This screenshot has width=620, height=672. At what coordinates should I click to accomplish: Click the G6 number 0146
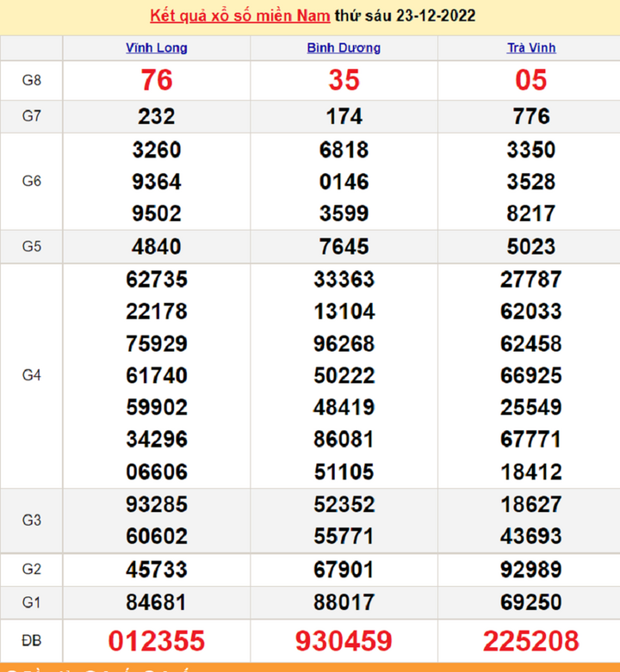coord(344,182)
